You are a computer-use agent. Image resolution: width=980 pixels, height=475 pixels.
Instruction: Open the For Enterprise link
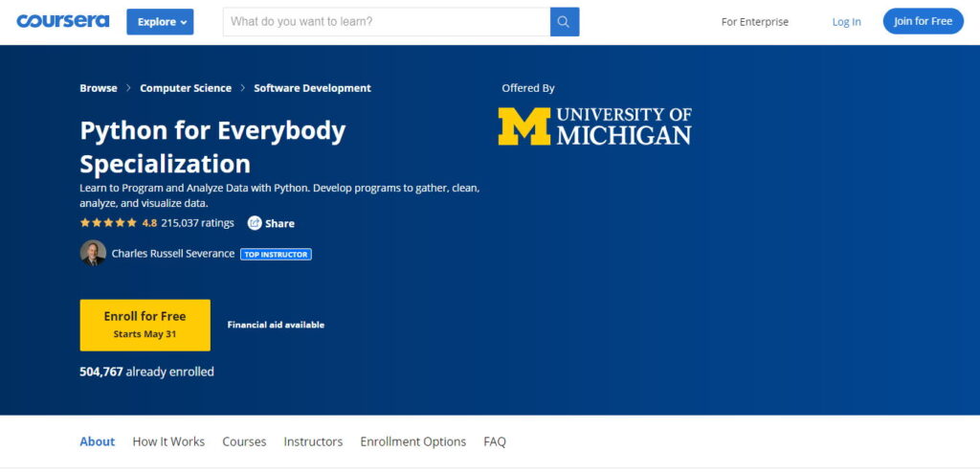coord(754,22)
